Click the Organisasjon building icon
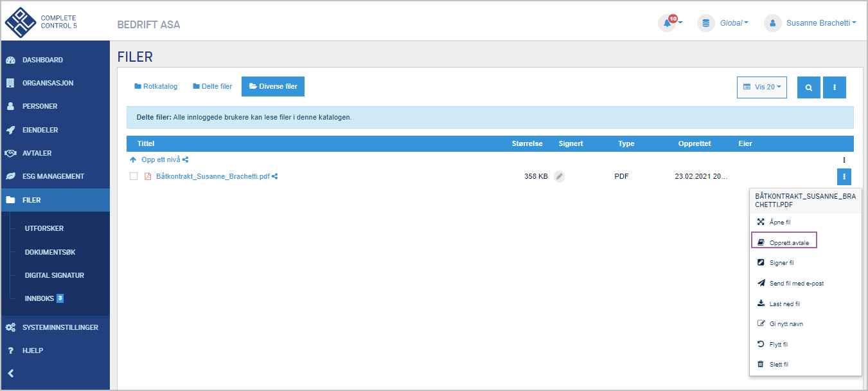868x391 pixels. coord(10,83)
